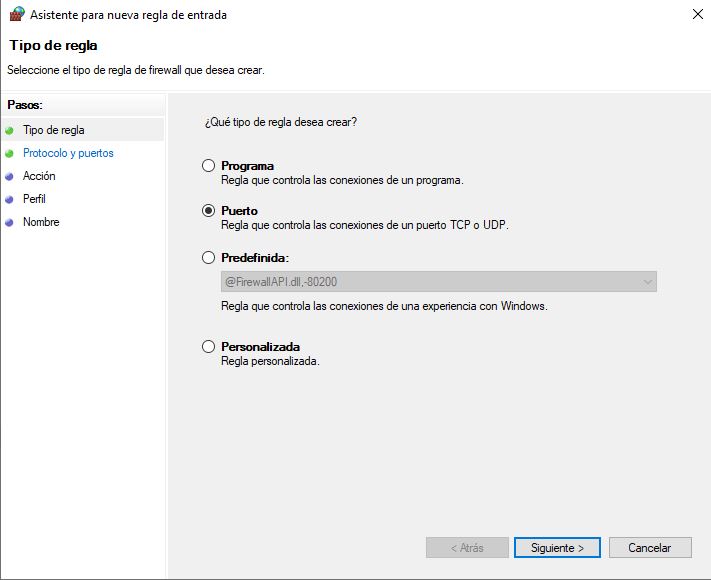Click the dropdown arrow of predefined combo box
This screenshot has width=711, height=580.
[647, 282]
